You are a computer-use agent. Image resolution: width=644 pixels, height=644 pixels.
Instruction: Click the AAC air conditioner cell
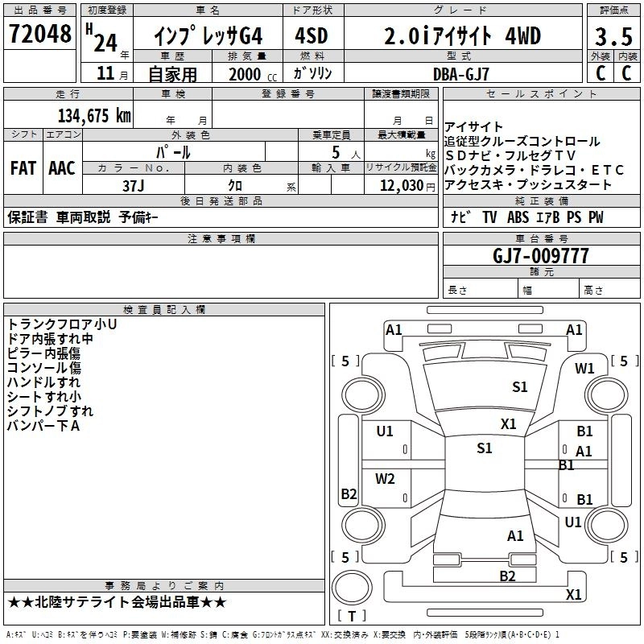tap(62, 168)
